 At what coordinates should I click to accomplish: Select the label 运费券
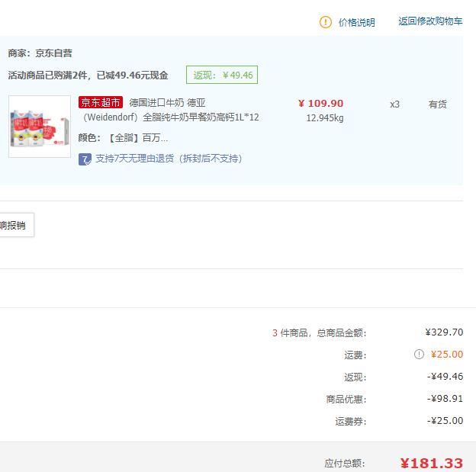(351, 422)
